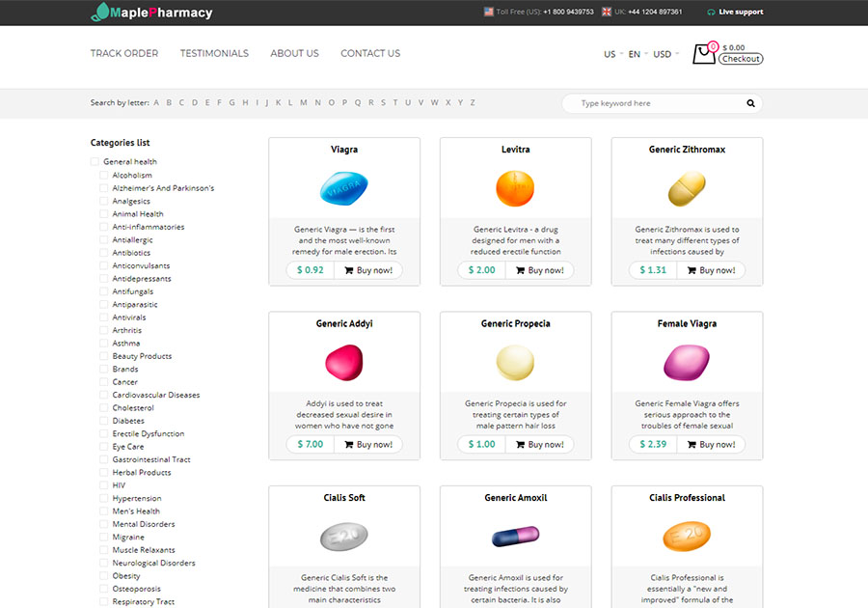This screenshot has width=868, height=608.
Task: Tick the Alcoholism checkbox
Action: click(103, 175)
